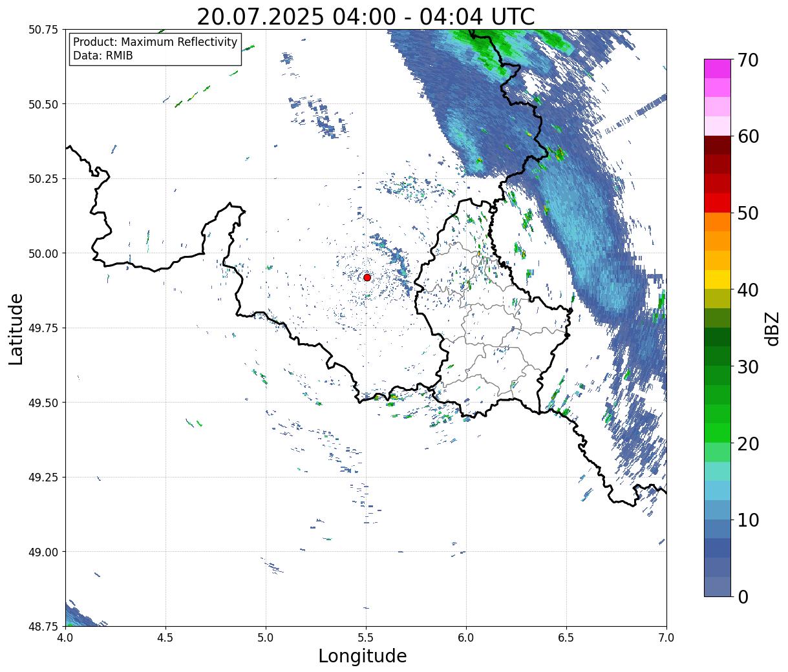The width and height of the screenshot is (788, 672).
Task: Click the plot title showing 20.07.2025 time range
Action: pyautogui.click(x=366, y=17)
